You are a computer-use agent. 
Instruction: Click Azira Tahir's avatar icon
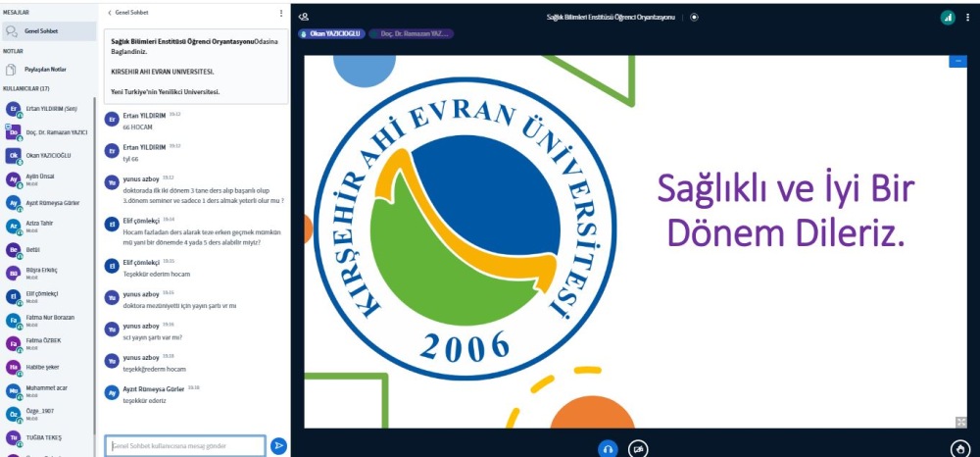pos(13,227)
